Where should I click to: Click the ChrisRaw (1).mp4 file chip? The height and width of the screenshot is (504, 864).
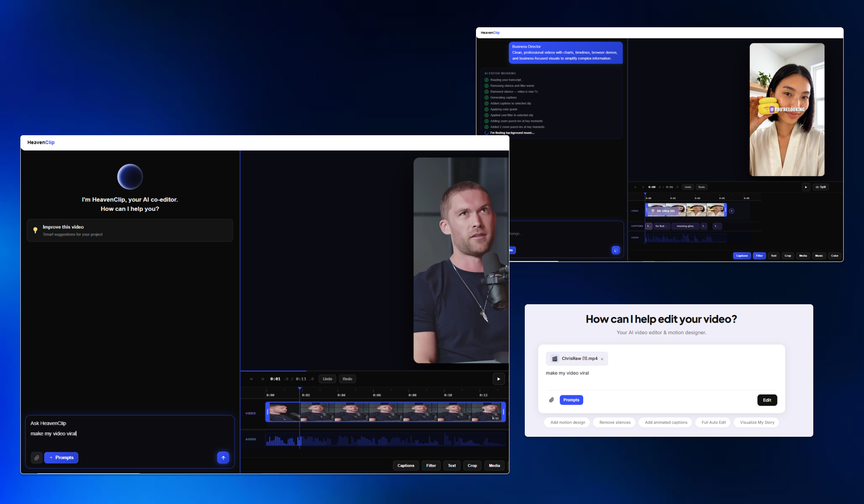[577, 358]
